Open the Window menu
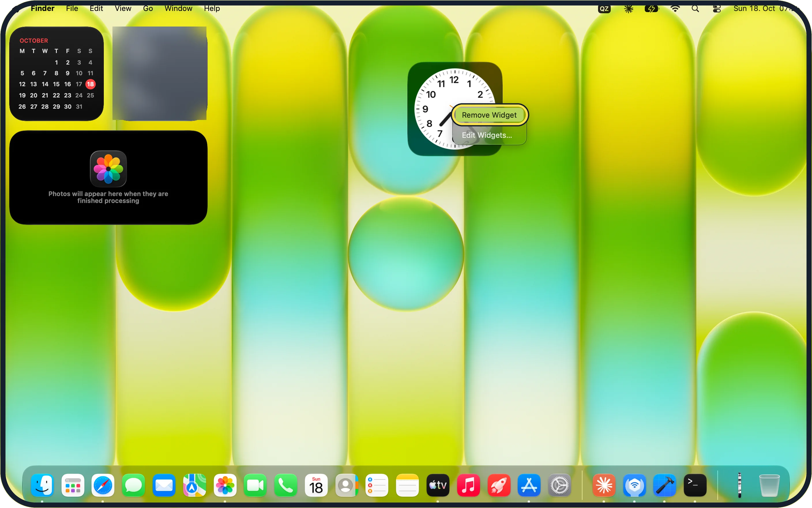812x508 pixels. coord(178,8)
